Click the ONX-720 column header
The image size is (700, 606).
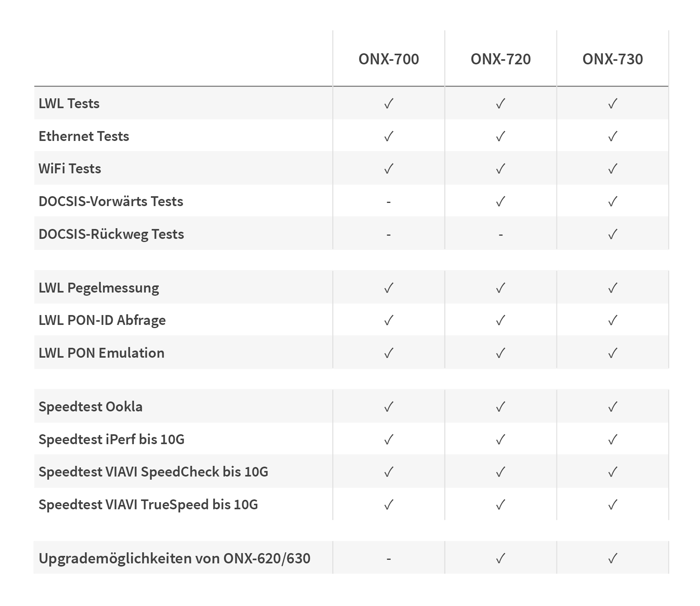(501, 59)
